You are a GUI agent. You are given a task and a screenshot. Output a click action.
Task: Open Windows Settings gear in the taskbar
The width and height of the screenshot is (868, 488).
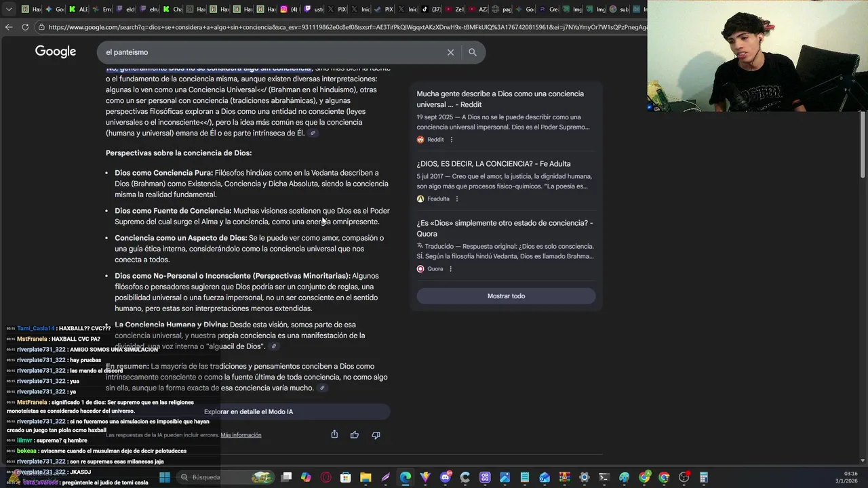point(584,477)
